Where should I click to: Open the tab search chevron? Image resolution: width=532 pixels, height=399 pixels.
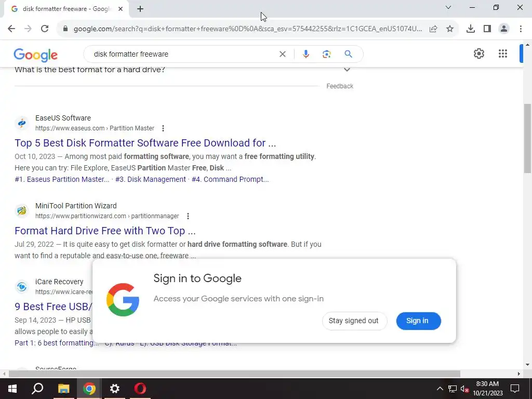click(x=448, y=7)
